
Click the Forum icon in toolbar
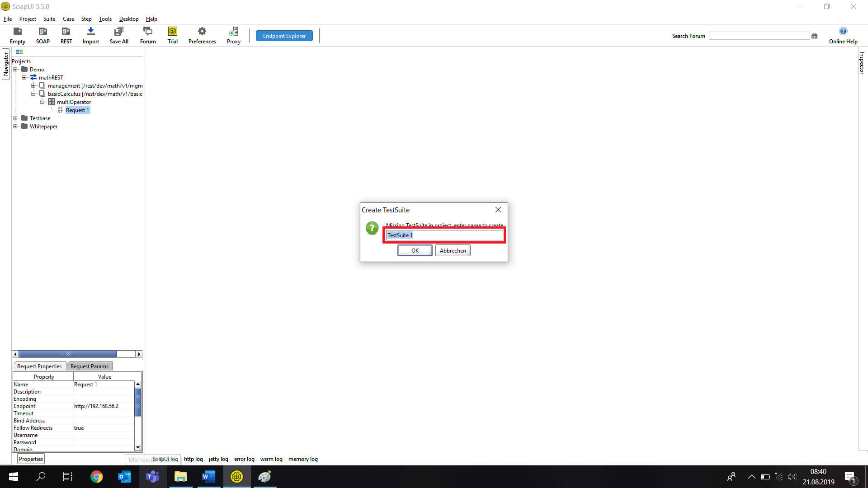[x=147, y=35]
